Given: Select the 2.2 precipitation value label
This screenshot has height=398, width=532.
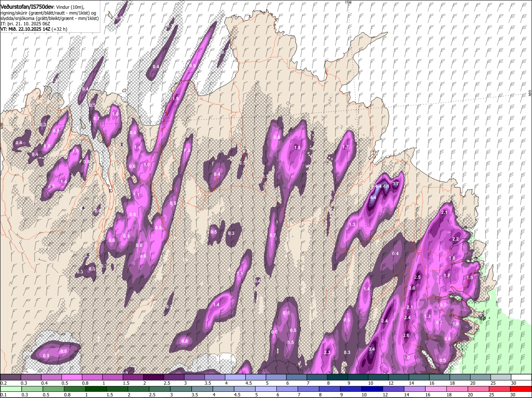Looking at the screenshot, I should point(455,239).
